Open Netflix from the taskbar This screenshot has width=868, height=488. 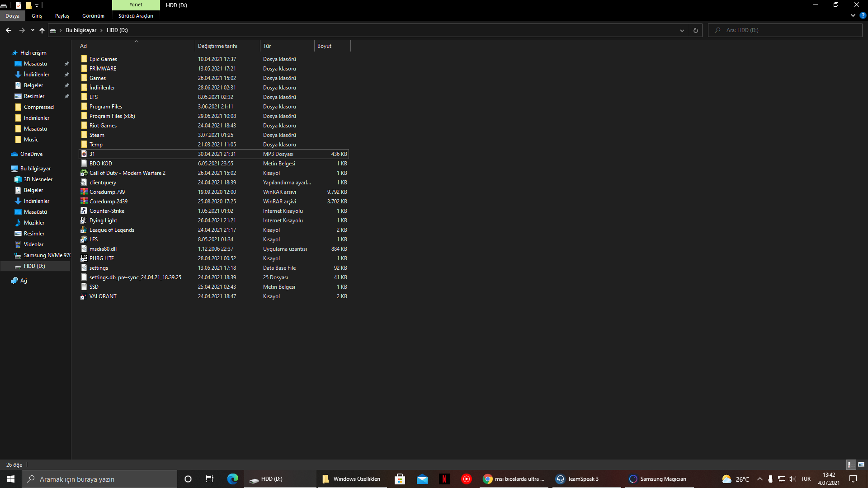444,479
